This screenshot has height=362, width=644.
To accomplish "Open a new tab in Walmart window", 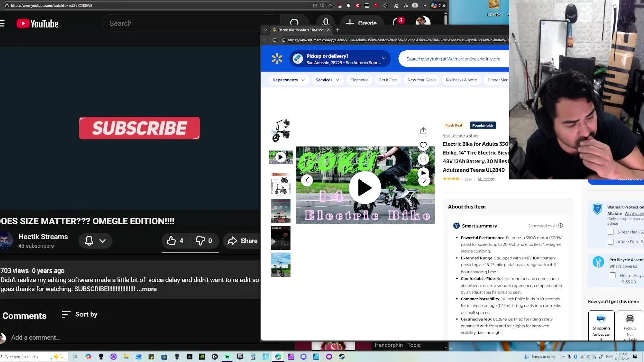I will 338,30.
